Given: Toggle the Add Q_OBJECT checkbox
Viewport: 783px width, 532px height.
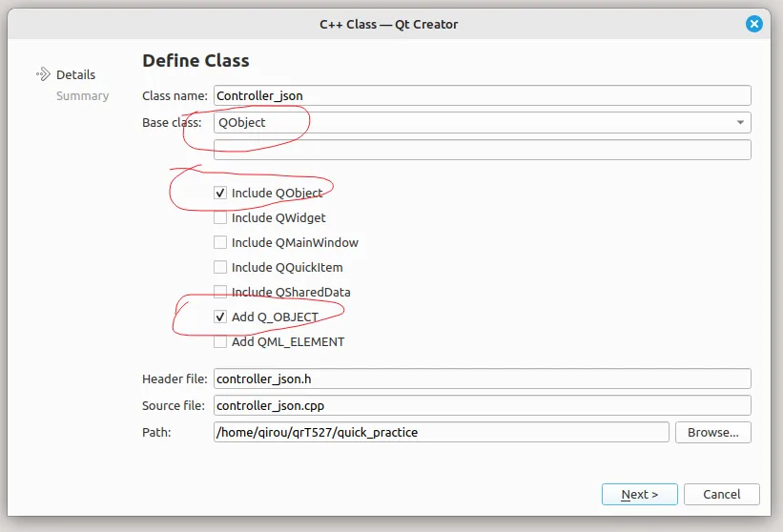Looking at the screenshot, I should [x=220, y=317].
